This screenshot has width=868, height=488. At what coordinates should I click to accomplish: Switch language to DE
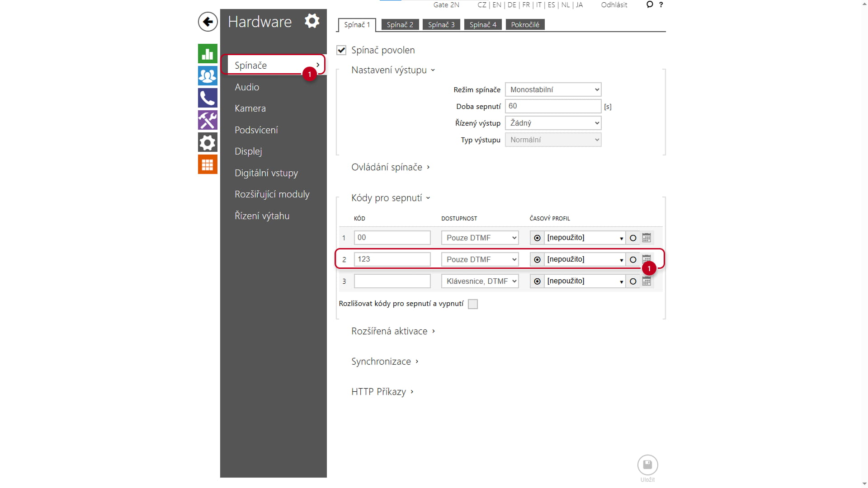point(512,5)
